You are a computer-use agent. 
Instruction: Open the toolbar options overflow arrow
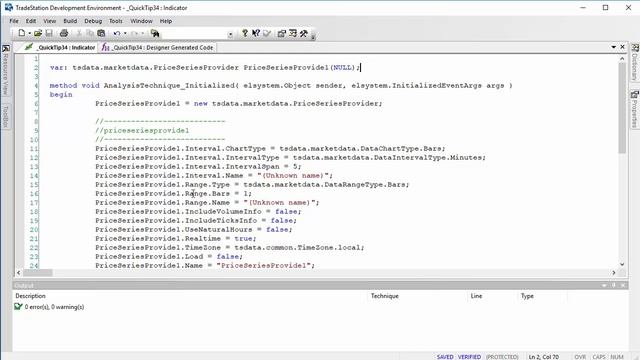tap(313, 36)
